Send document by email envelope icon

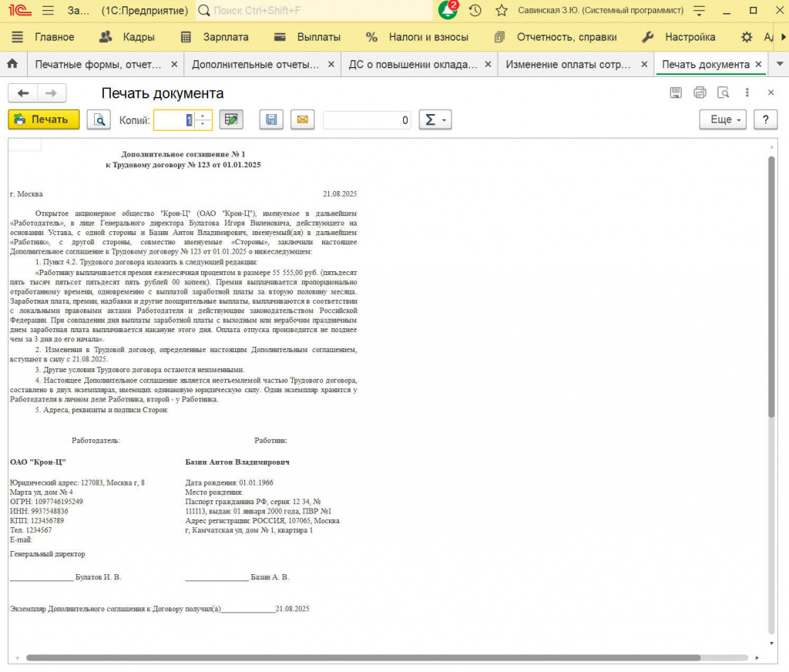pos(302,119)
